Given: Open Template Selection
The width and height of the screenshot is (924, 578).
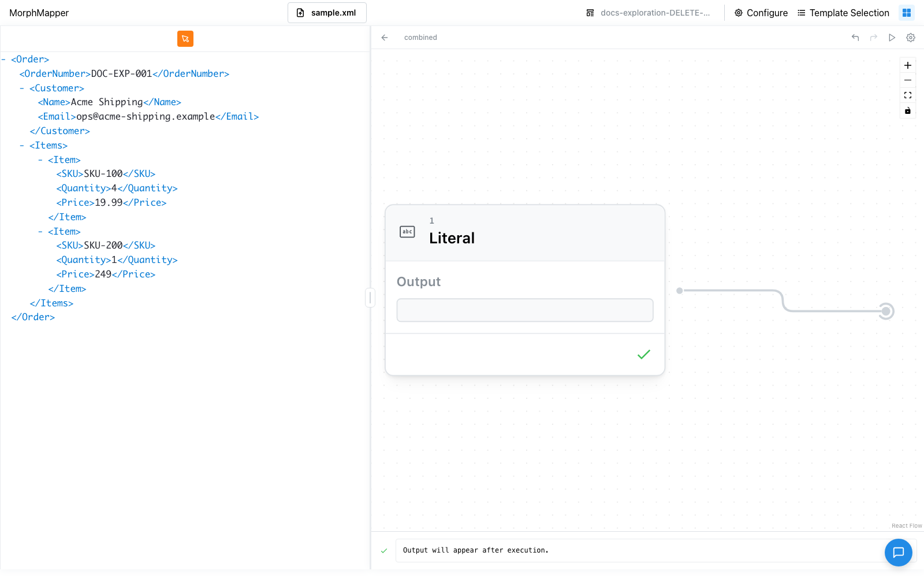Looking at the screenshot, I should coord(843,13).
